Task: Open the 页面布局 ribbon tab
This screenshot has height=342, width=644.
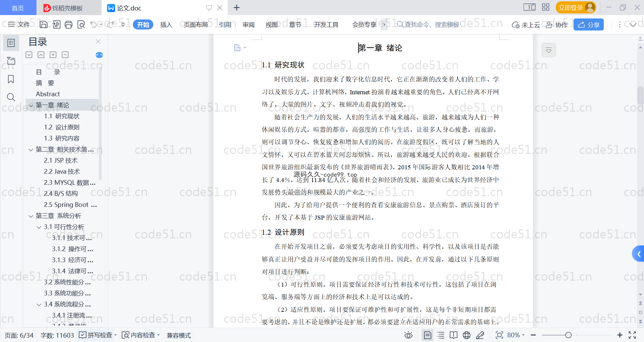Action: (x=196, y=24)
